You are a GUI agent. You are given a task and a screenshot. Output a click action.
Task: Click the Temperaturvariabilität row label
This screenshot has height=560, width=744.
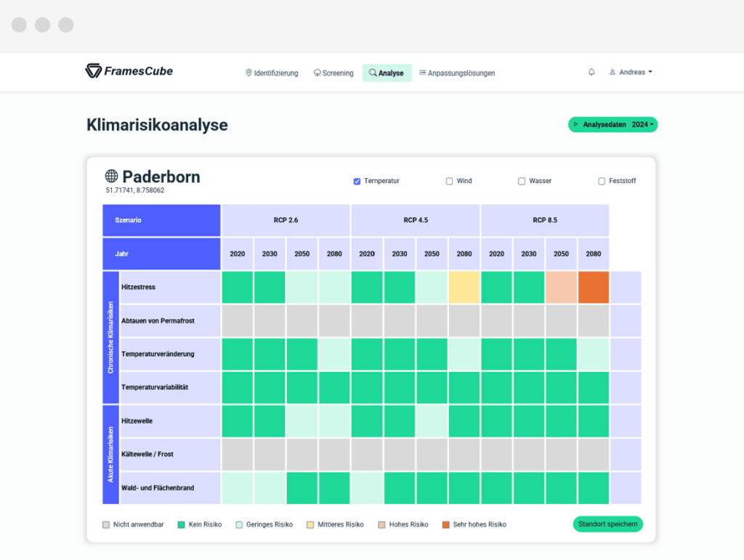pyautogui.click(x=170, y=387)
